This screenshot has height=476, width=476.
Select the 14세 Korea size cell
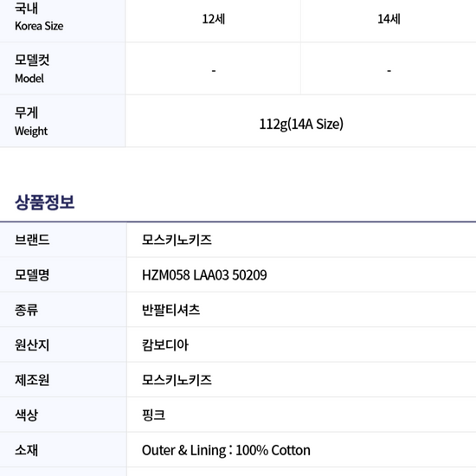[x=389, y=19]
